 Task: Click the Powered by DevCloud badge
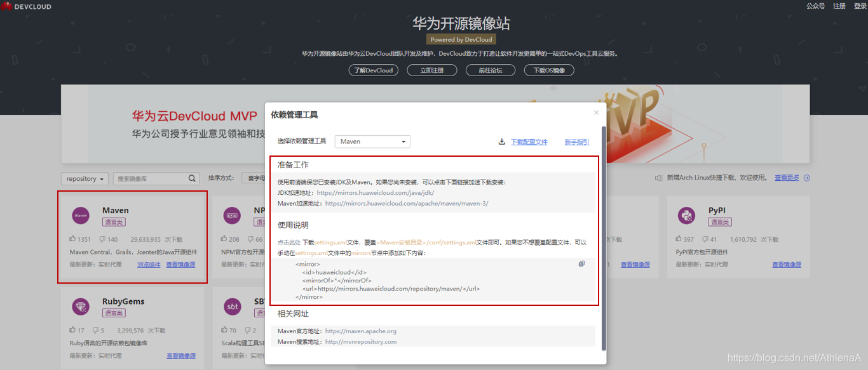[461, 39]
